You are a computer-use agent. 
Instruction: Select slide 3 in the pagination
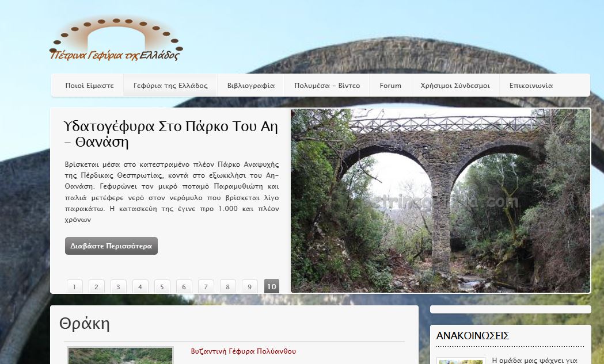(118, 286)
